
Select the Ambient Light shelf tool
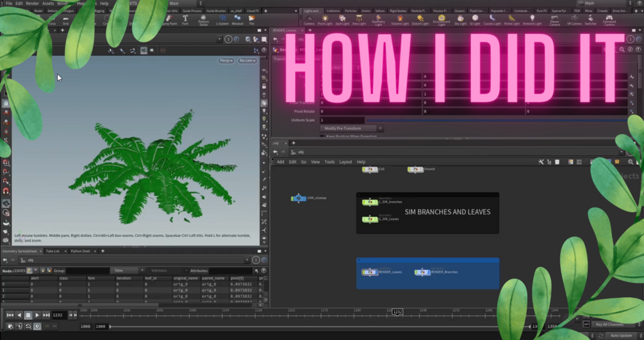point(533,20)
